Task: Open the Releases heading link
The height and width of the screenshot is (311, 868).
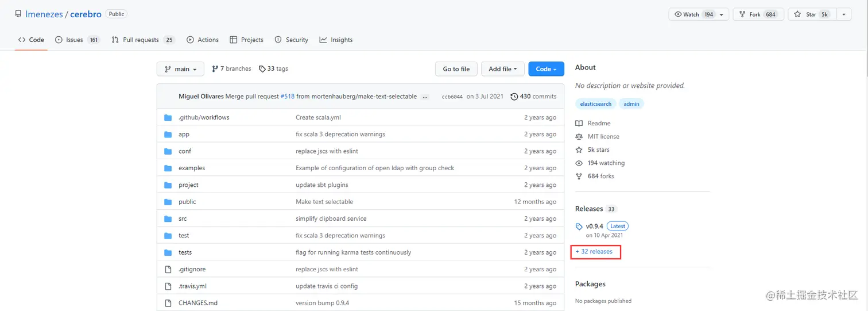Action: pyautogui.click(x=589, y=209)
